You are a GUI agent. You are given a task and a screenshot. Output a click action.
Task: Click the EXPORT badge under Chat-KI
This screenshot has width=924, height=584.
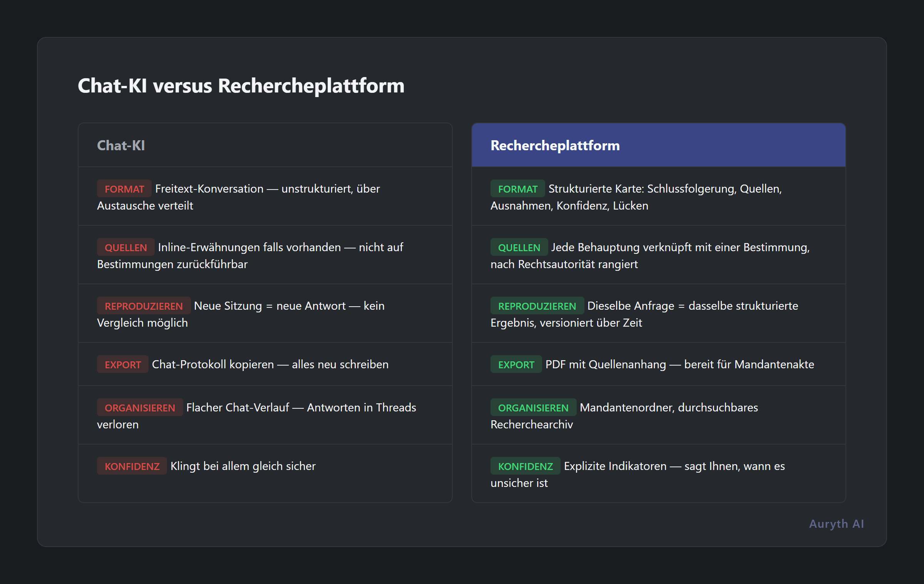point(122,364)
